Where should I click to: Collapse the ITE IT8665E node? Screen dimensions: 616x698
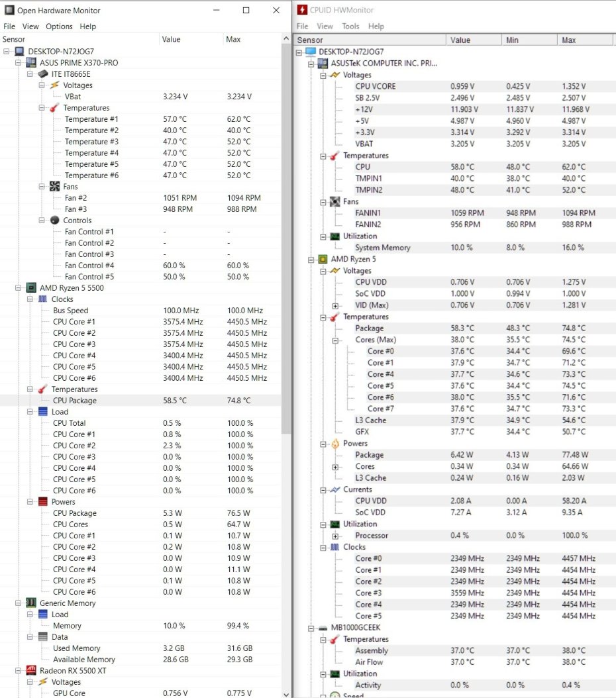(30, 74)
